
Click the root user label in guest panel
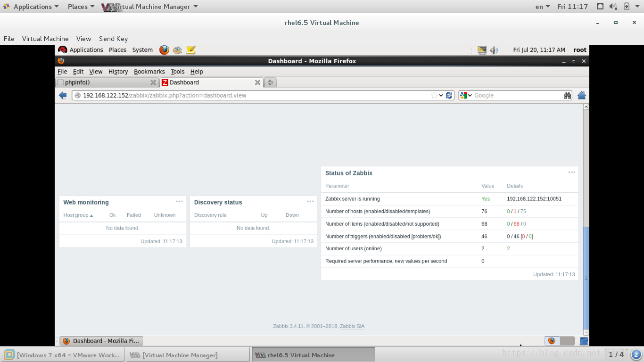tap(580, 50)
